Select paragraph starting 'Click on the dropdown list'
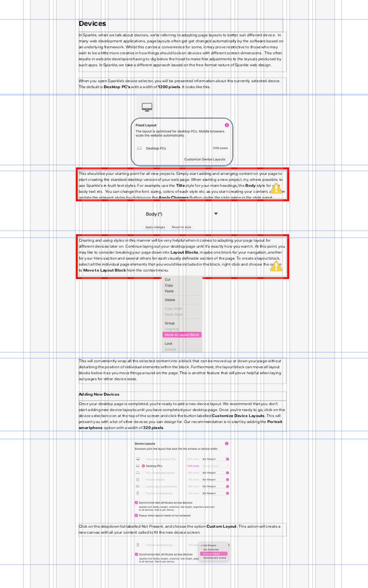This screenshot has width=368, height=588. click(182, 529)
